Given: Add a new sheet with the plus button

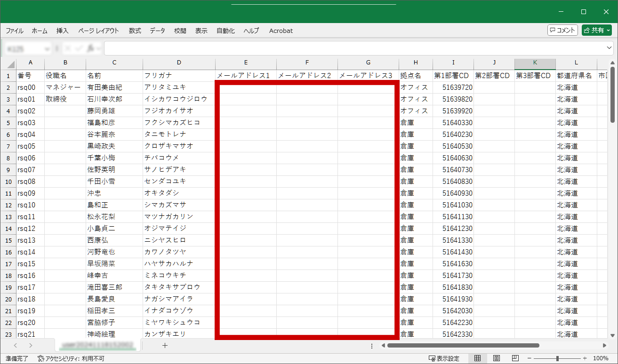Looking at the screenshot, I should tap(165, 345).
